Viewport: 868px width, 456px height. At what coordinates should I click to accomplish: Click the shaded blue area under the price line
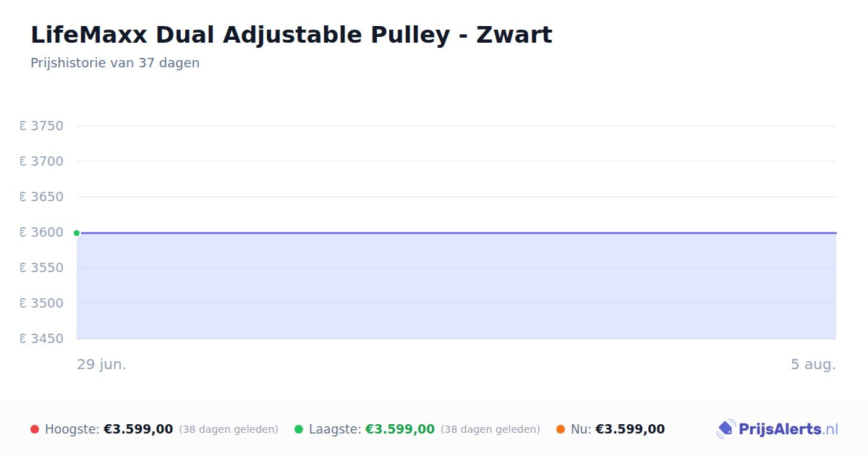tap(456, 286)
